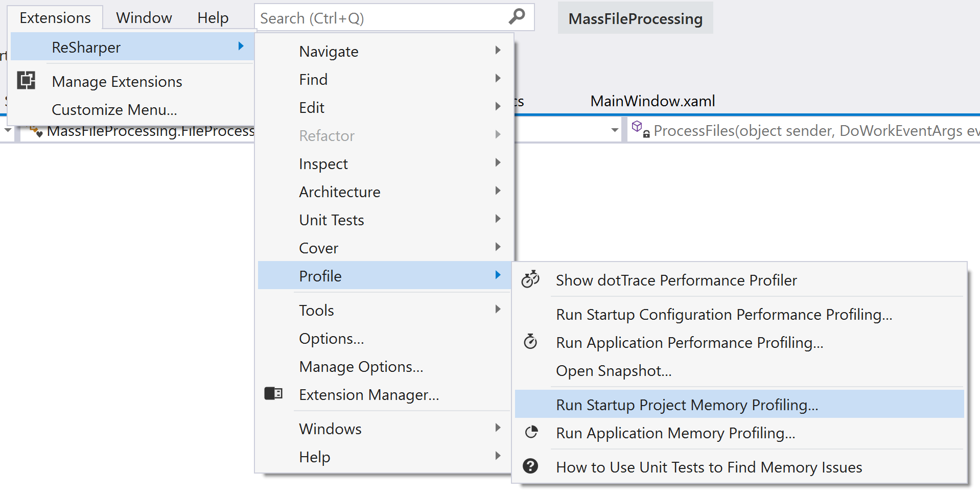
Task: Open the Extensions menu
Action: [54, 17]
